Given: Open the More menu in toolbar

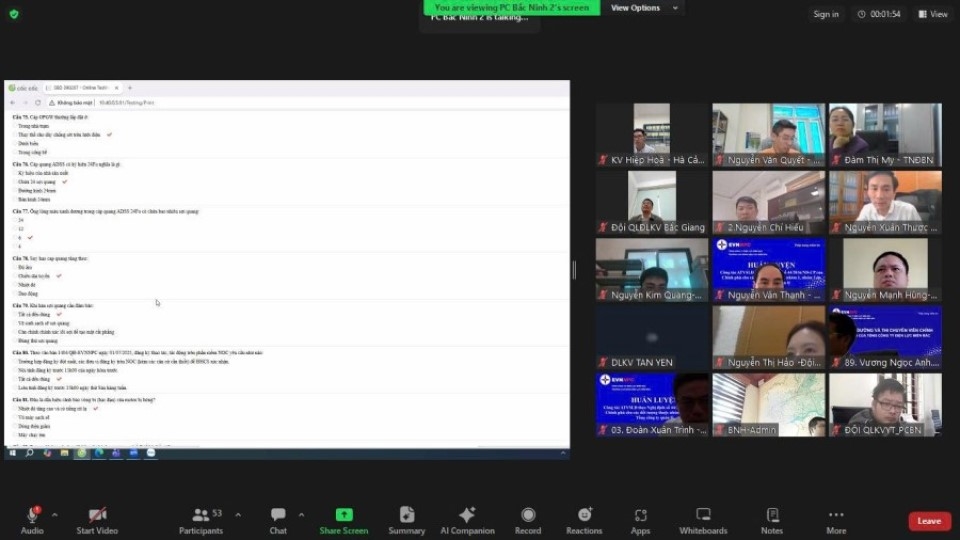Looking at the screenshot, I should click(836, 519).
